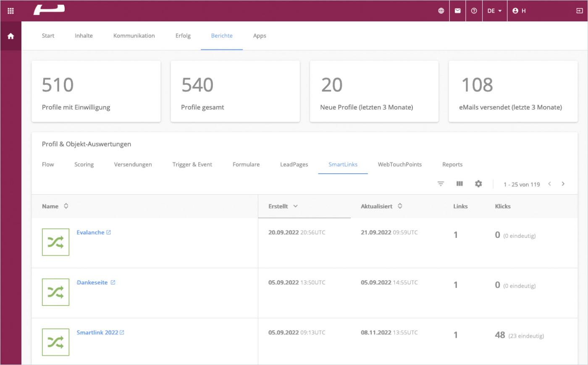Viewport: 588px width, 365px height.
Task: Open the mail envelope icon
Action: [457, 11]
